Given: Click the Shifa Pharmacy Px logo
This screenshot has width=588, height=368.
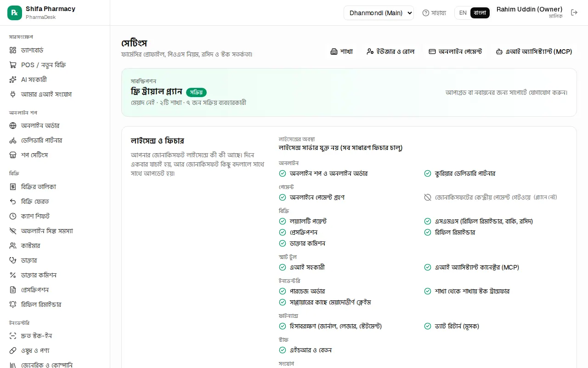Looking at the screenshot, I should pyautogui.click(x=15, y=13).
